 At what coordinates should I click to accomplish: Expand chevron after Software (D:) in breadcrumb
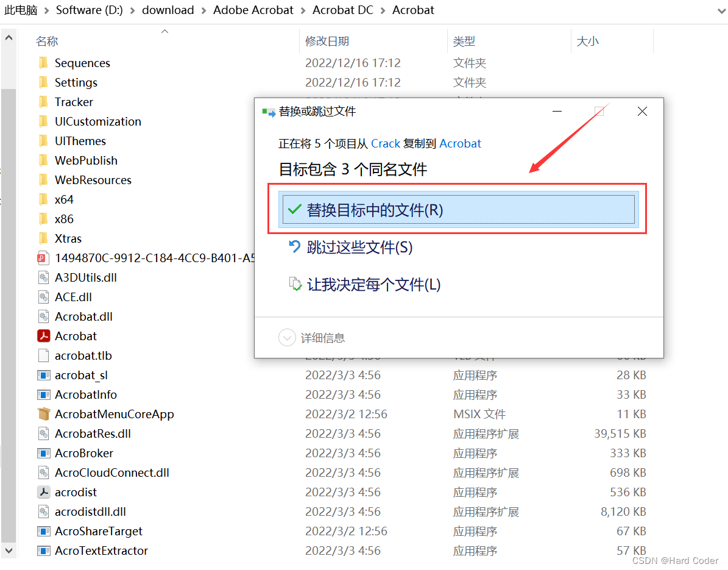[x=132, y=10]
